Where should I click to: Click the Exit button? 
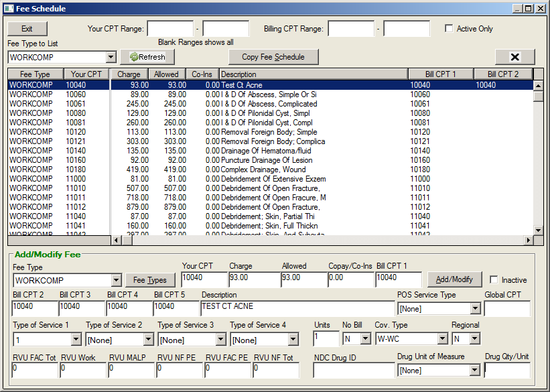(x=27, y=29)
